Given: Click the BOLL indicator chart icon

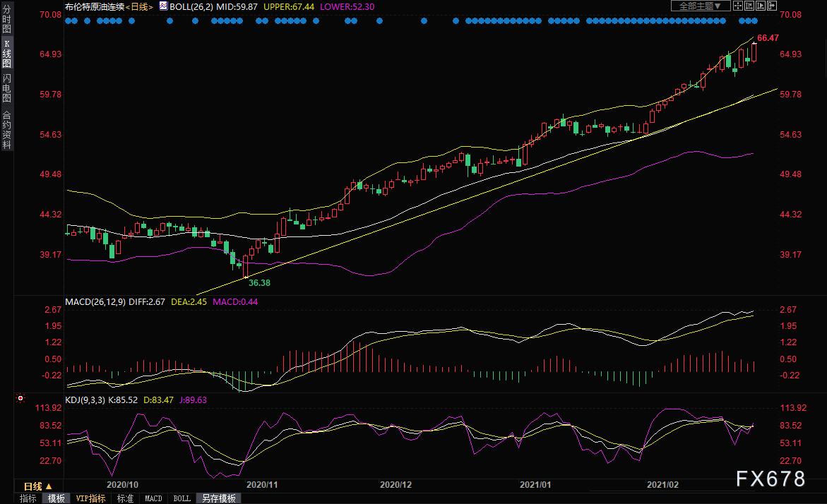Looking at the screenshot, I should (x=163, y=6).
